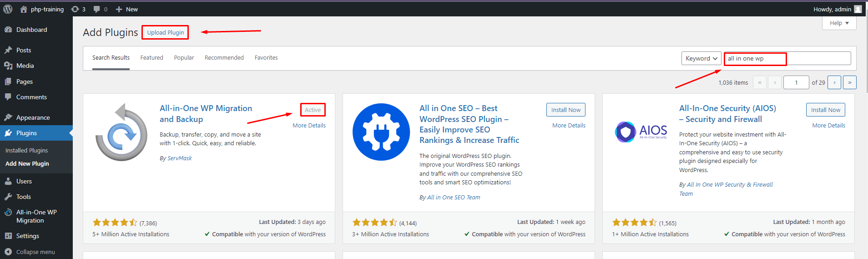868x259 pixels.
Task: Open the comments bubble in admin bar
Action: coord(100,9)
